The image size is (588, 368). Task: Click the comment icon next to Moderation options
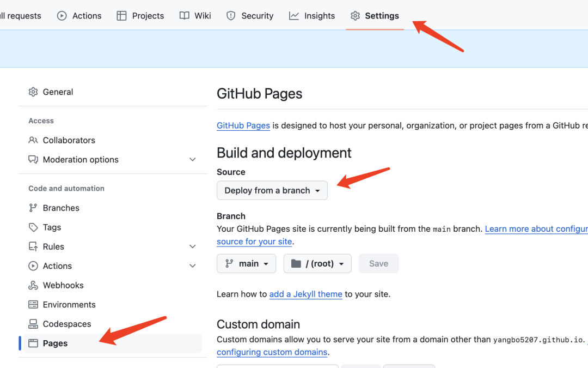pyautogui.click(x=33, y=160)
